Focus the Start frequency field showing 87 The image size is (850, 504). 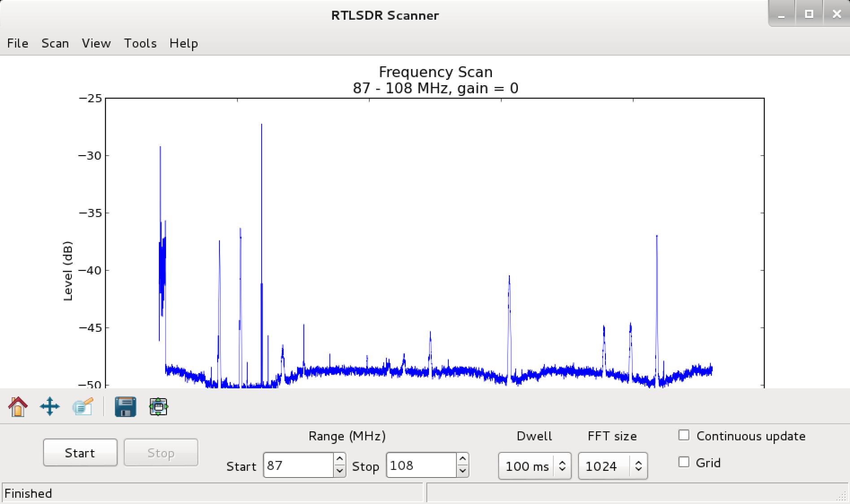click(x=298, y=465)
